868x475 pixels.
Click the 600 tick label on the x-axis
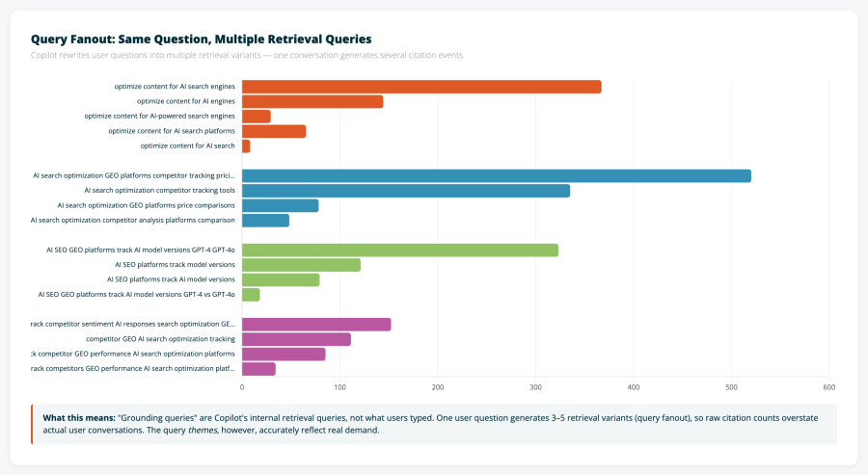click(828, 387)
